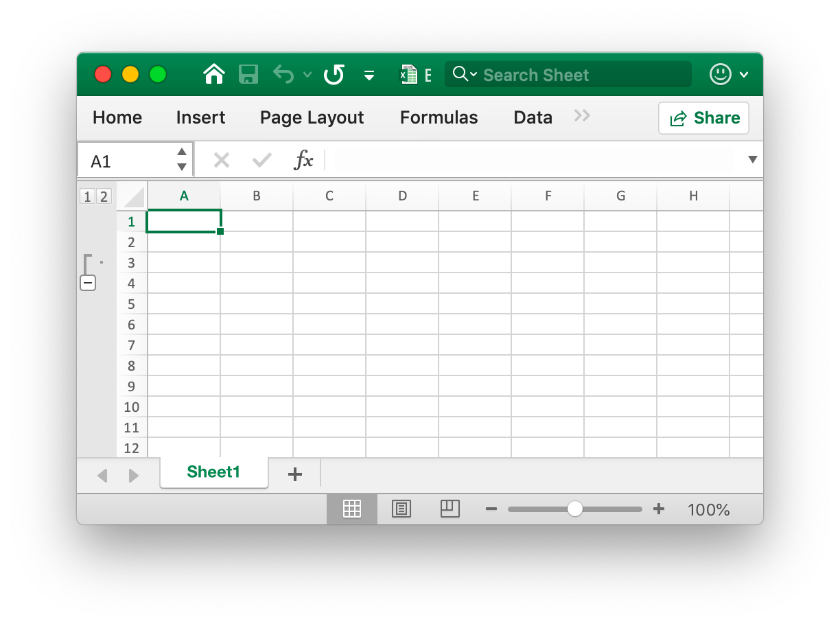This screenshot has width=840, height=626.
Task: Select row 7 header
Action: click(x=132, y=345)
